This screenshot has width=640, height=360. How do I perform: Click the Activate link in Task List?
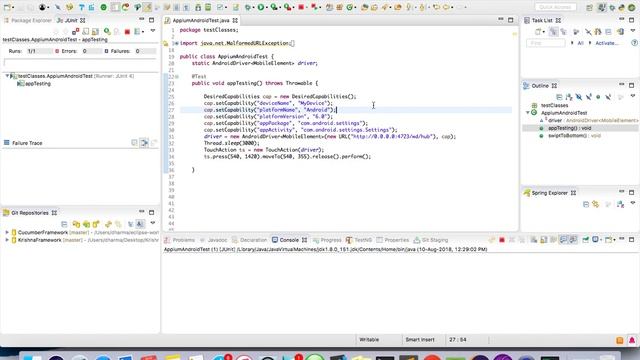coord(606,43)
